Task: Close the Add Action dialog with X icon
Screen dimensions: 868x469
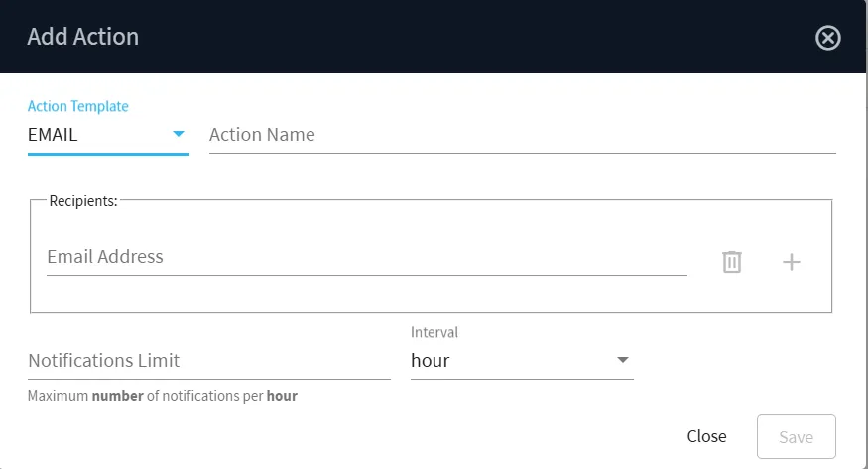Action: tap(828, 38)
